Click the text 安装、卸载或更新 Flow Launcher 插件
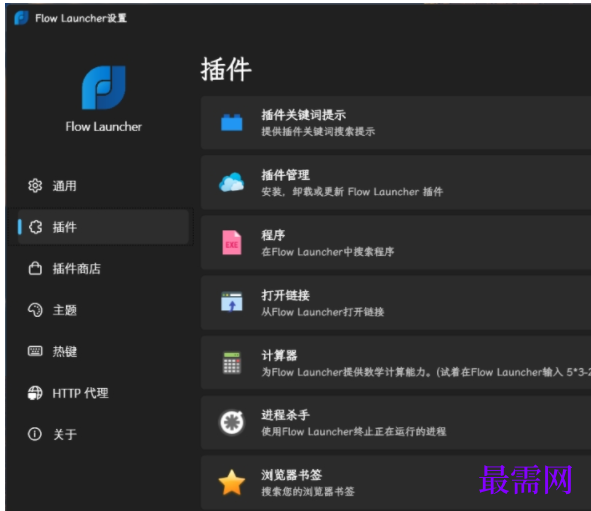The height and width of the screenshot is (511, 591). (x=352, y=192)
